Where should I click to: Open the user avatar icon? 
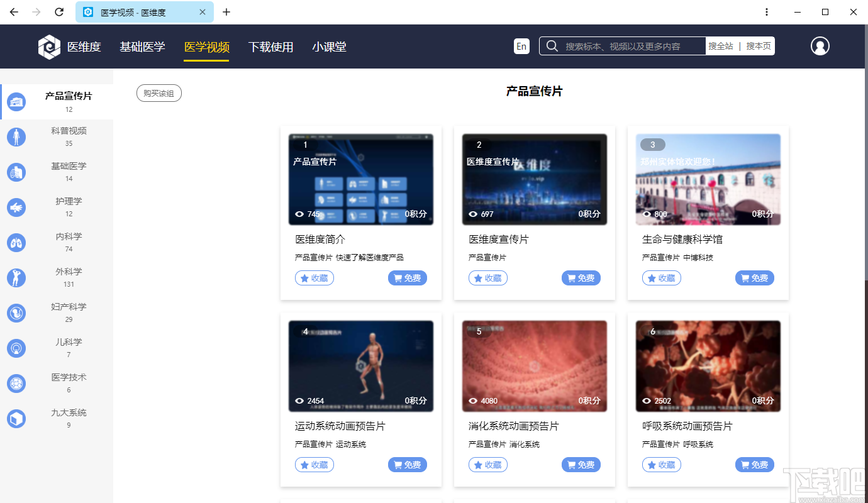pos(820,46)
